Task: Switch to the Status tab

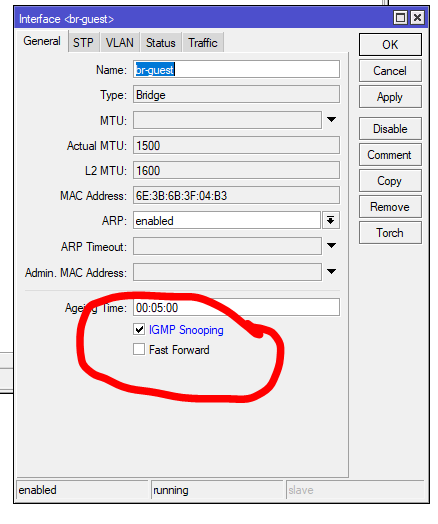Action: click(161, 43)
